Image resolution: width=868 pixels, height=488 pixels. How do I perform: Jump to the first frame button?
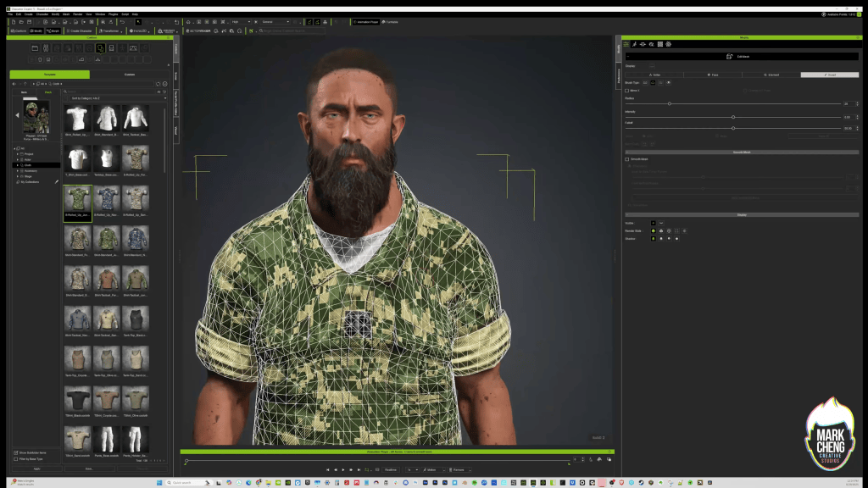coord(328,469)
